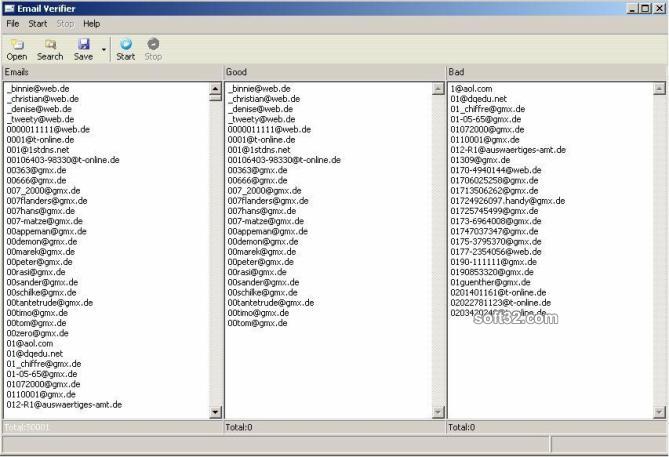
Task: Open the Help menu
Action: 91,23
